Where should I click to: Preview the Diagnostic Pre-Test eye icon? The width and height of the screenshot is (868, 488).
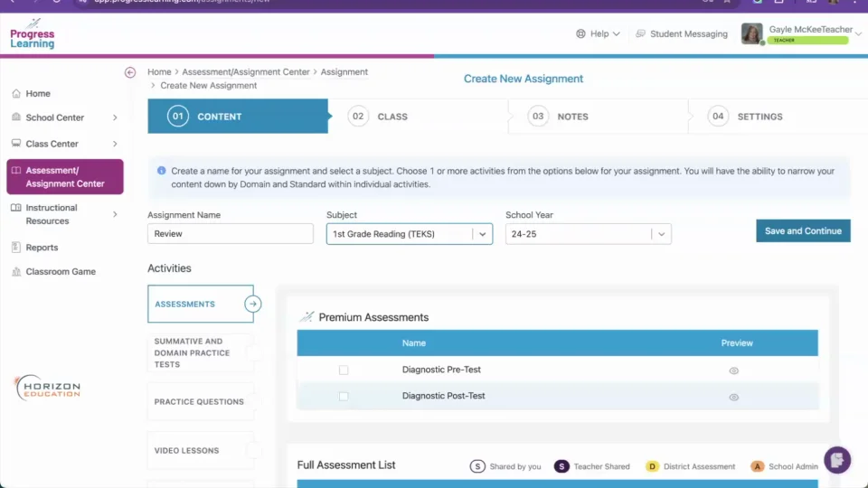click(734, 371)
